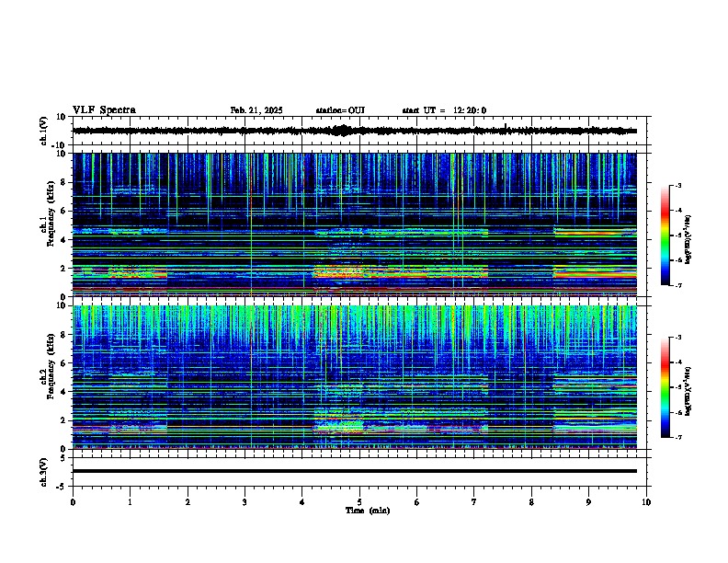Screen dimensions: 728x563
Task: Click the ch.2 spectrogram color scale bar
Action: (665, 387)
